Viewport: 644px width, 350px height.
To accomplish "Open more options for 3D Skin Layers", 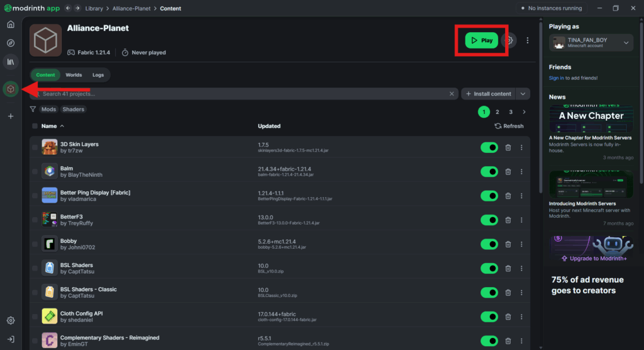I will point(521,148).
